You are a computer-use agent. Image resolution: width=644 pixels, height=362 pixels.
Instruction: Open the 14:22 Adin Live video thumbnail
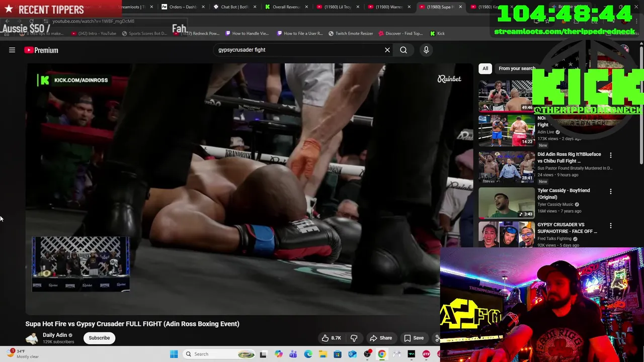pyautogui.click(x=507, y=131)
